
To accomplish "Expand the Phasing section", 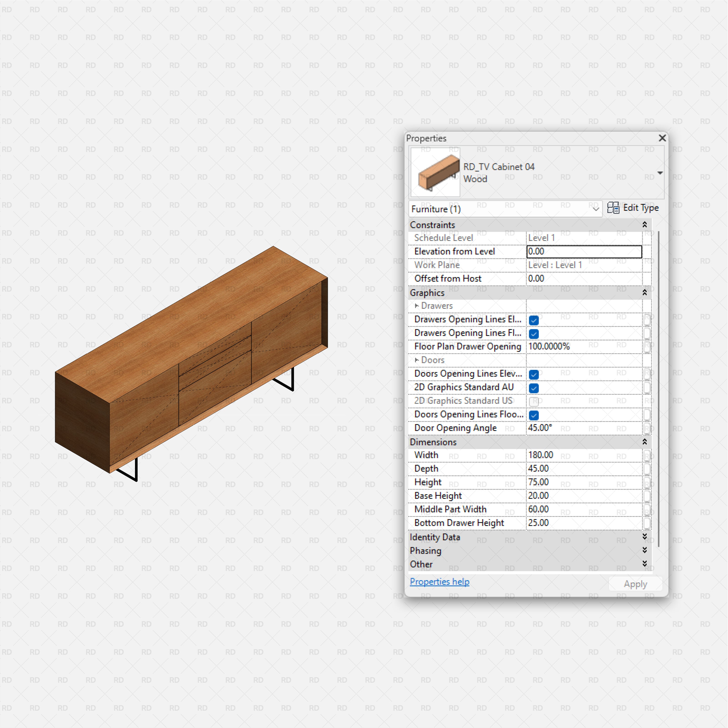I will click(645, 551).
